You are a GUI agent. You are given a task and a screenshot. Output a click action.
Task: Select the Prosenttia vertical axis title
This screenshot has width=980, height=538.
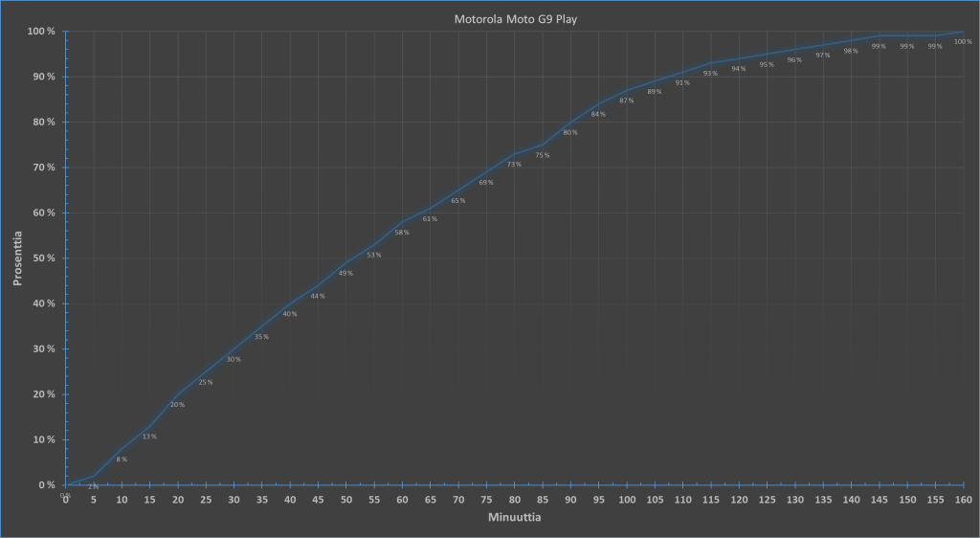17,258
